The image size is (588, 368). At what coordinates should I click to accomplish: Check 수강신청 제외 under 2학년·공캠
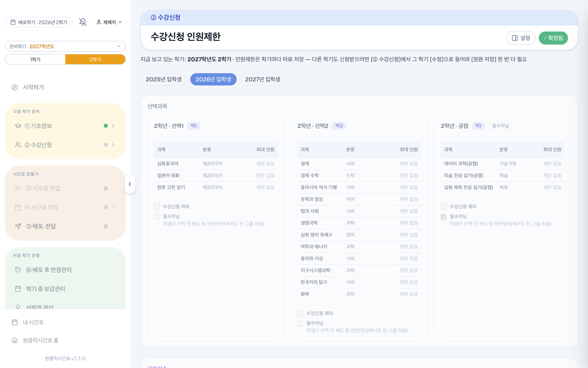coord(443,206)
